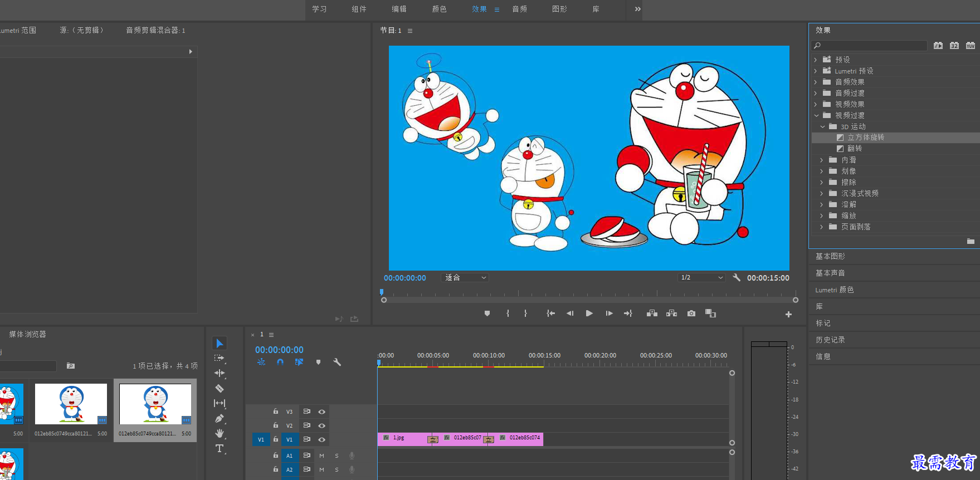The width and height of the screenshot is (980, 480).
Task: Select the Type tool
Action: (220, 448)
